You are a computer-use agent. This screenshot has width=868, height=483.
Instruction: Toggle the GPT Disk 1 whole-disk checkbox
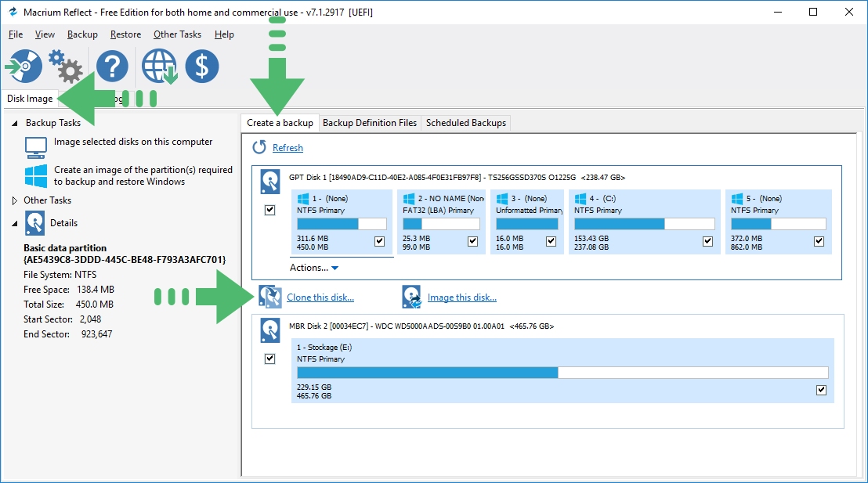click(270, 211)
